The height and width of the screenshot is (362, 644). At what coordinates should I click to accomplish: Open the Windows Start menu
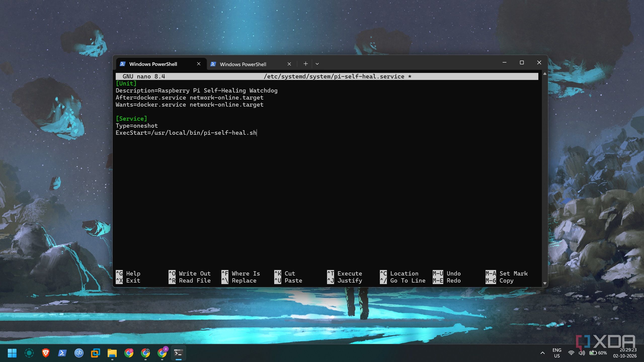pos(12,353)
